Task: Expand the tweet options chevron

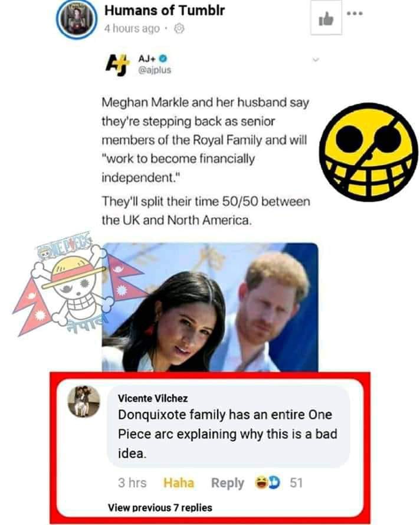Action: tap(316, 60)
